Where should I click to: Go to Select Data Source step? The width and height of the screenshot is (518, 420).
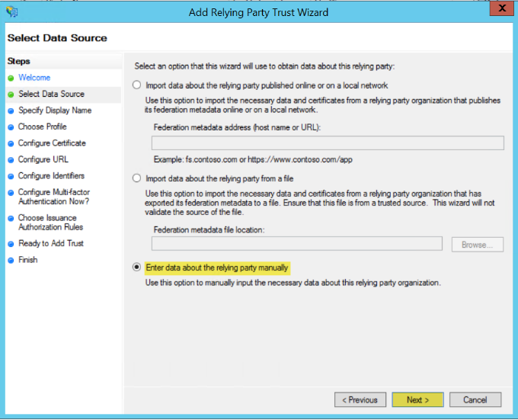[51, 95]
